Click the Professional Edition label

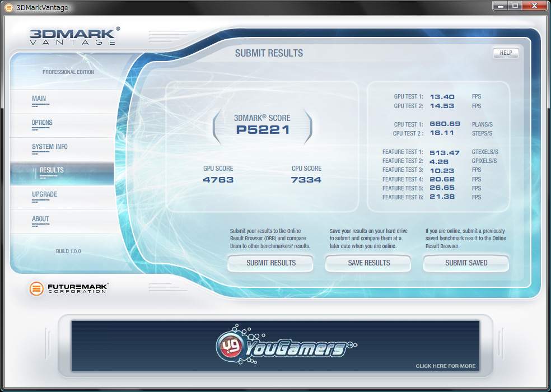[x=68, y=72]
